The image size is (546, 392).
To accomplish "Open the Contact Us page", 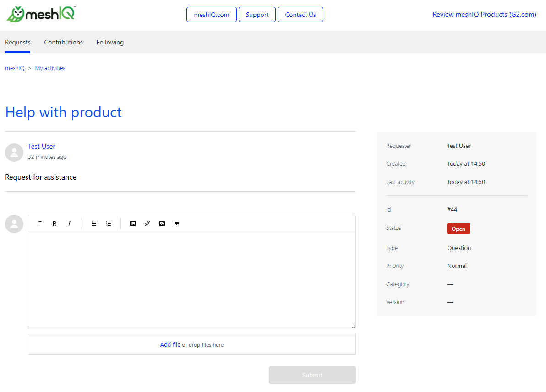I will click(x=300, y=14).
